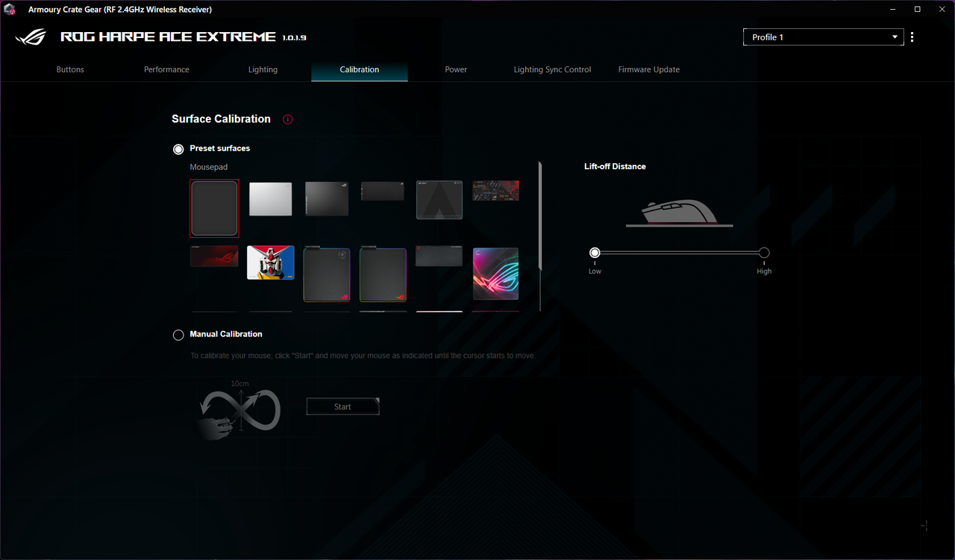Select the dark red ROG logo mousepad
Viewport: 955px width, 560px height.
(x=214, y=257)
